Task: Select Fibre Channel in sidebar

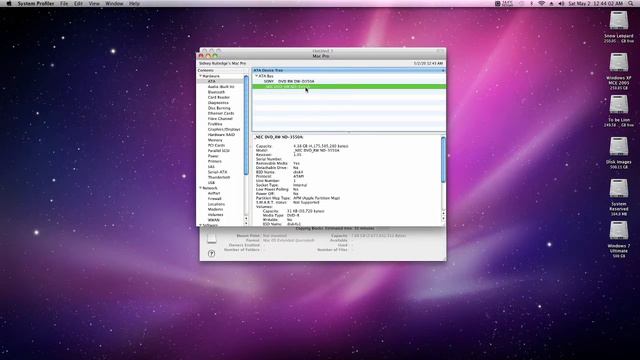Action: pos(221,118)
